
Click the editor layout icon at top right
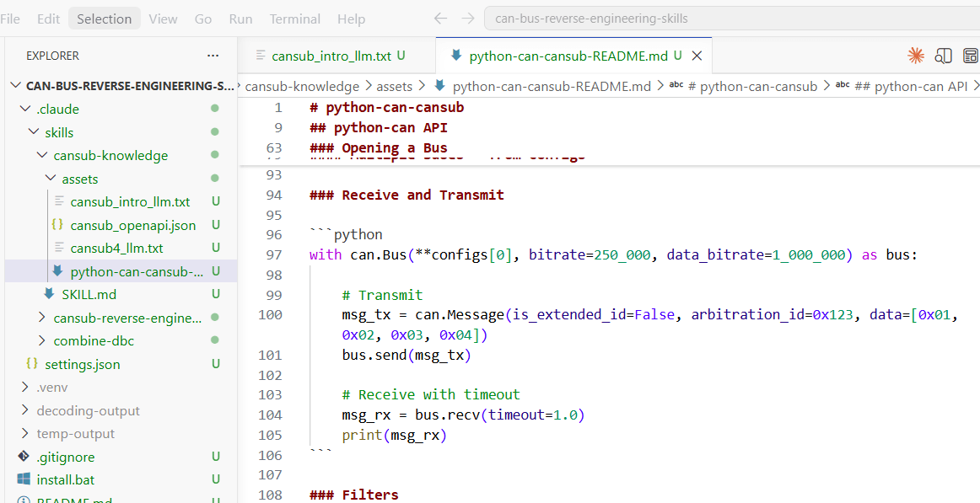point(971,56)
